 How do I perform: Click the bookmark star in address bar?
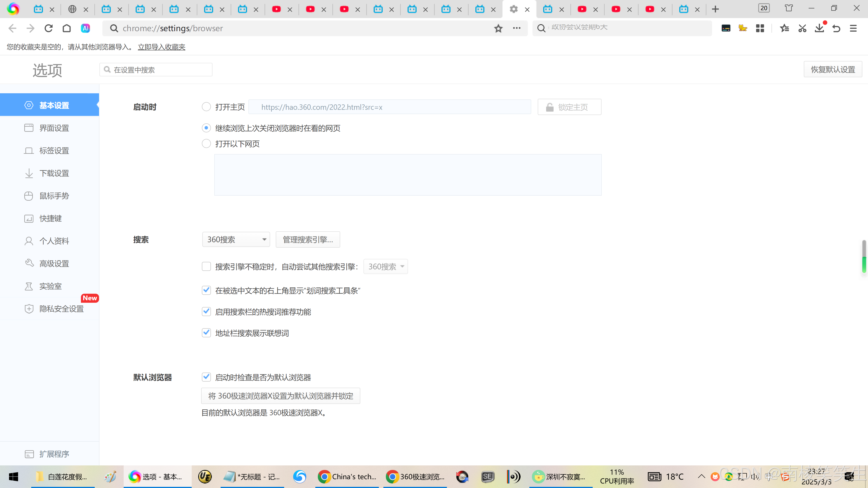(x=498, y=28)
